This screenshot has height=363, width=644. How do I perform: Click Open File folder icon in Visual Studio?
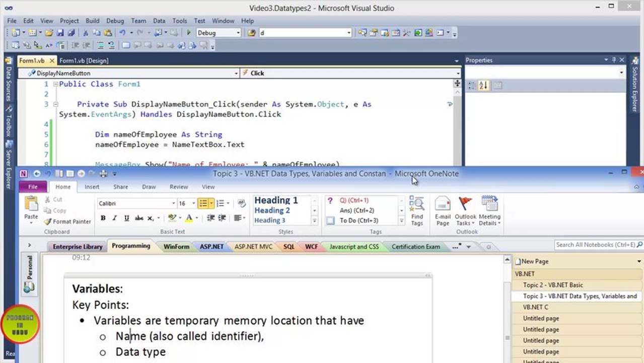49,33
